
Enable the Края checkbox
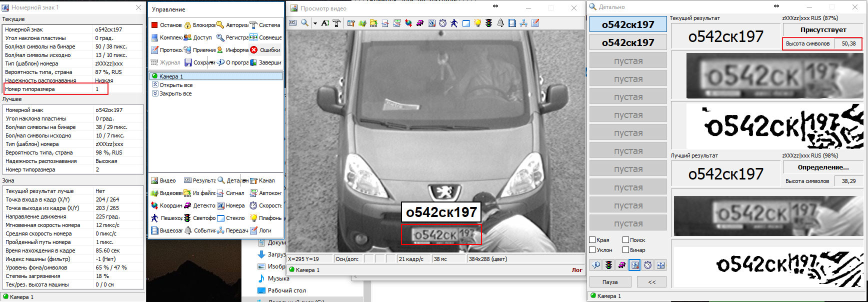click(592, 240)
